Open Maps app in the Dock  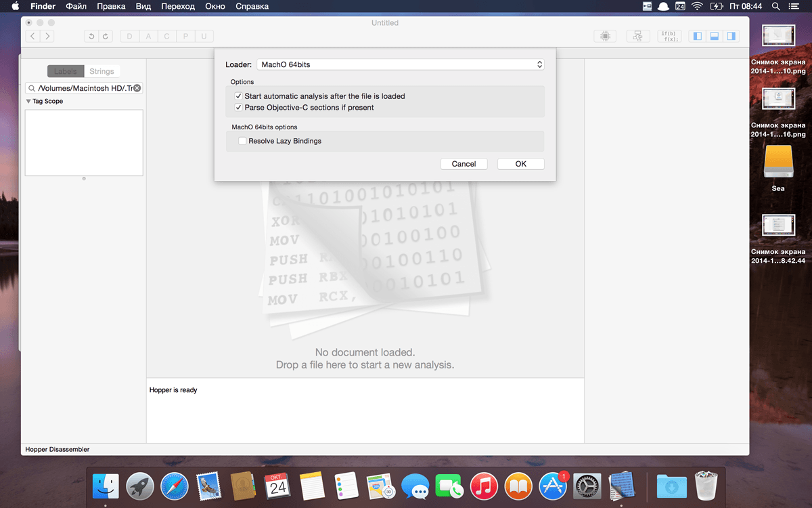click(x=381, y=486)
